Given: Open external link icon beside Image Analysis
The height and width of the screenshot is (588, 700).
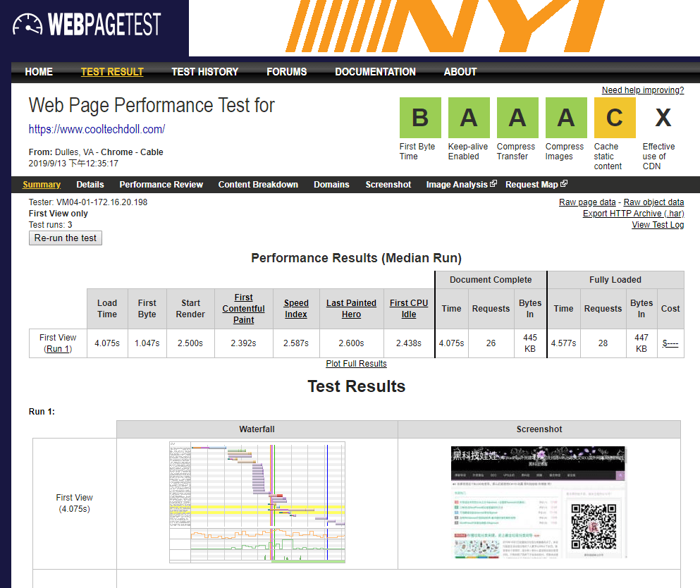Looking at the screenshot, I should (493, 183).
